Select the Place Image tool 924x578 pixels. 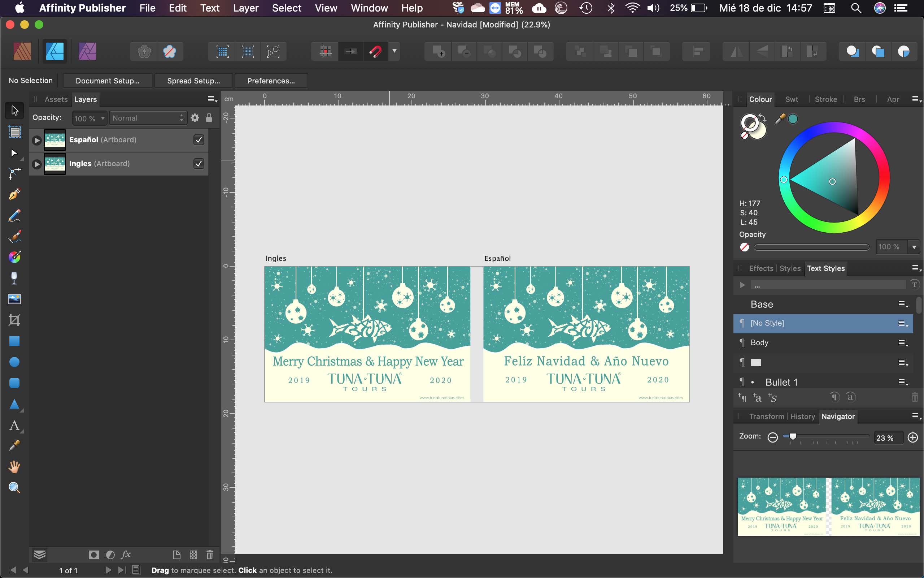point(14,299)
